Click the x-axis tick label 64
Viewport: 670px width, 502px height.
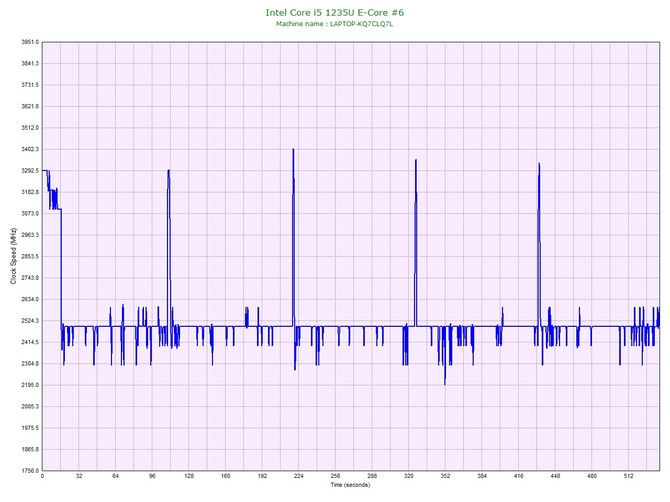115,476
